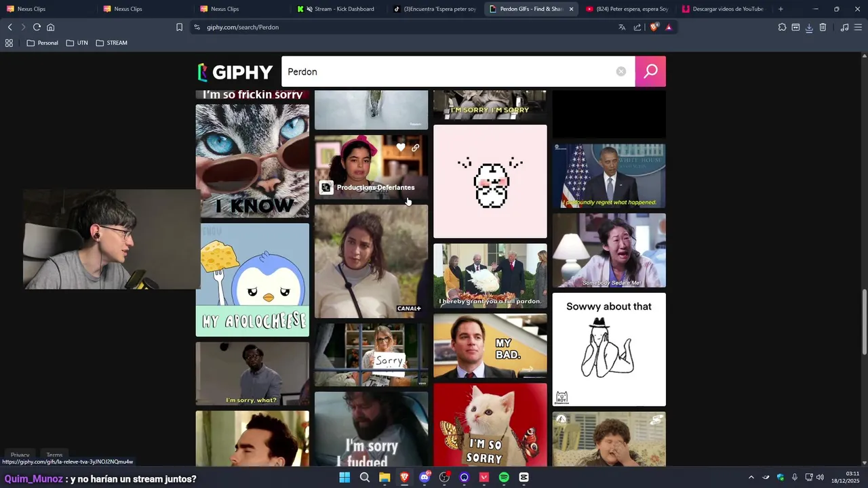View site information icon beside URL
Viewport: 868px width, 488px height.
click(197, 27)
